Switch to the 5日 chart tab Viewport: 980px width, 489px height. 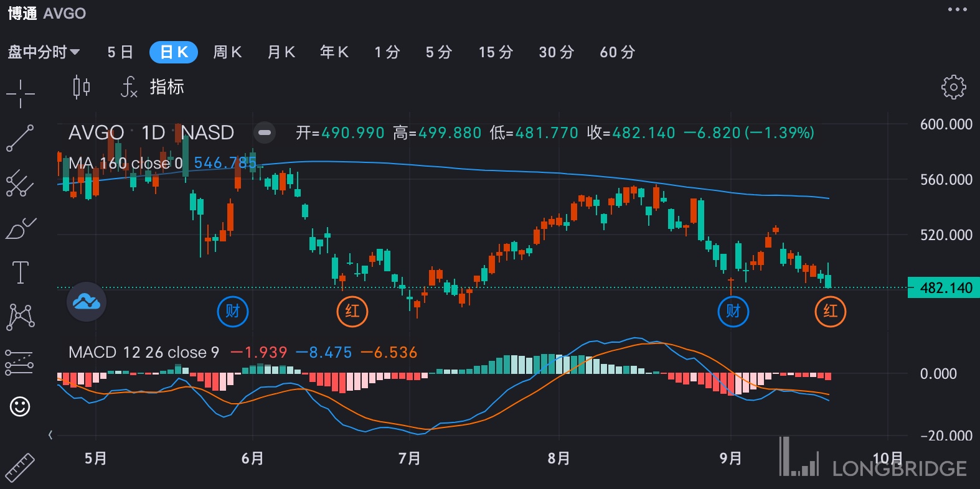pos(120,52)
